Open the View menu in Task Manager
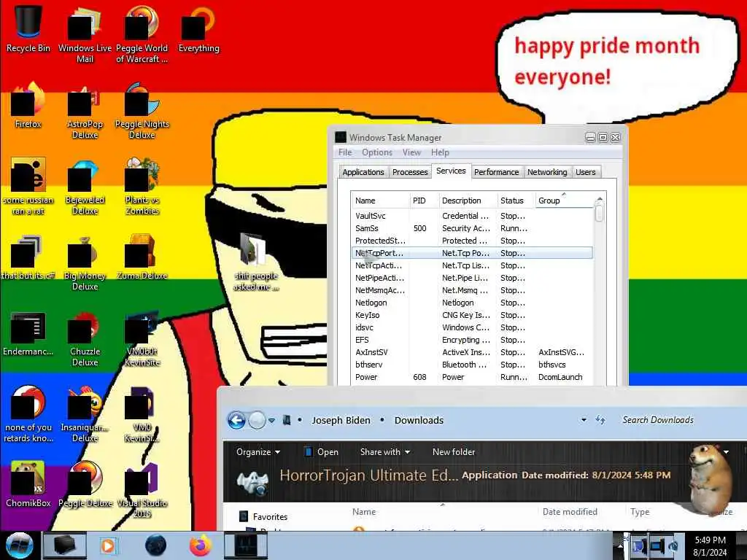Viewport: 747px width, 560px height. 411,152
